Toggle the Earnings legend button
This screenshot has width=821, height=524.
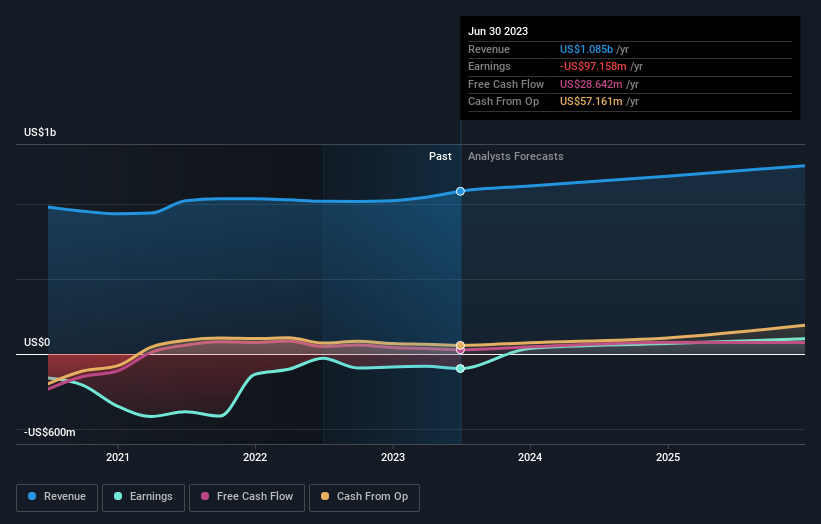pos(143,497)
